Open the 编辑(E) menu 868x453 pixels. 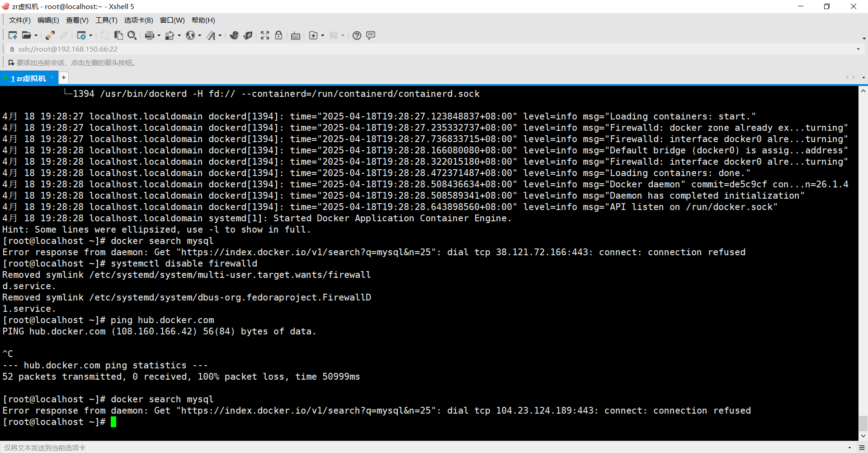click(48, 20)
